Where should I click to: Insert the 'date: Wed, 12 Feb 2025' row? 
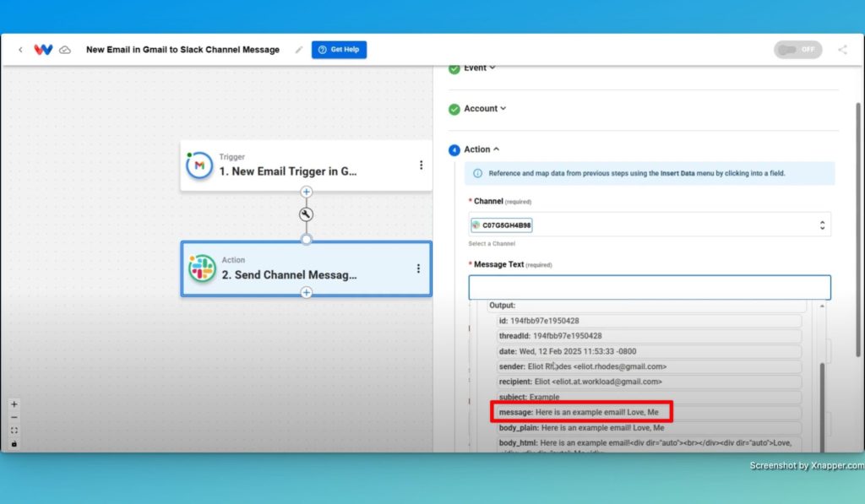[x=649, y=351]
